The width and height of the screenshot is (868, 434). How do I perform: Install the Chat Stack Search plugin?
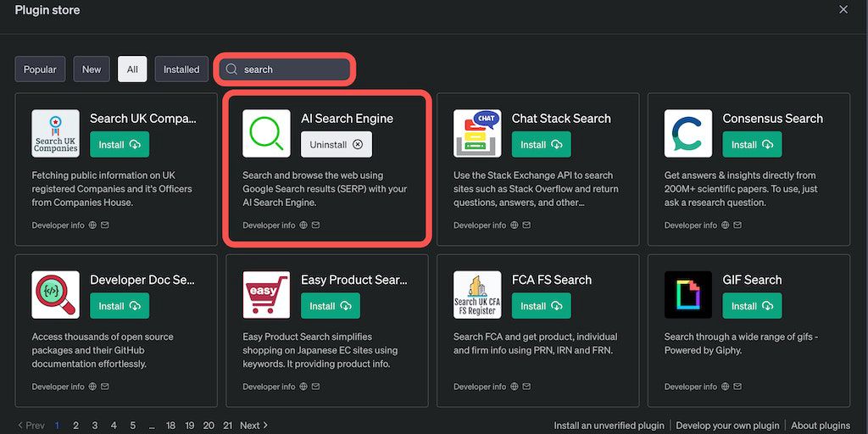click(541, 145)
